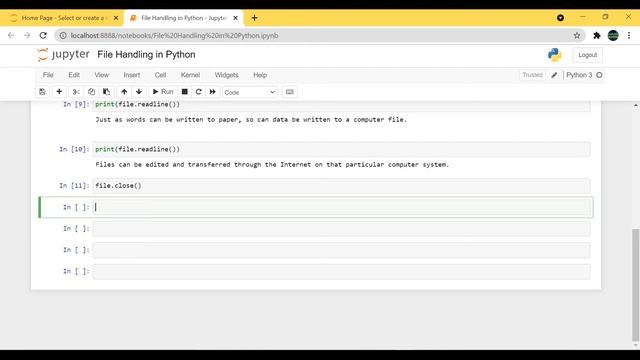Viewport: 640px width, 360px height.
Task: Open a new browser tab
Action: pyautogui.click(x=254, y=18)
